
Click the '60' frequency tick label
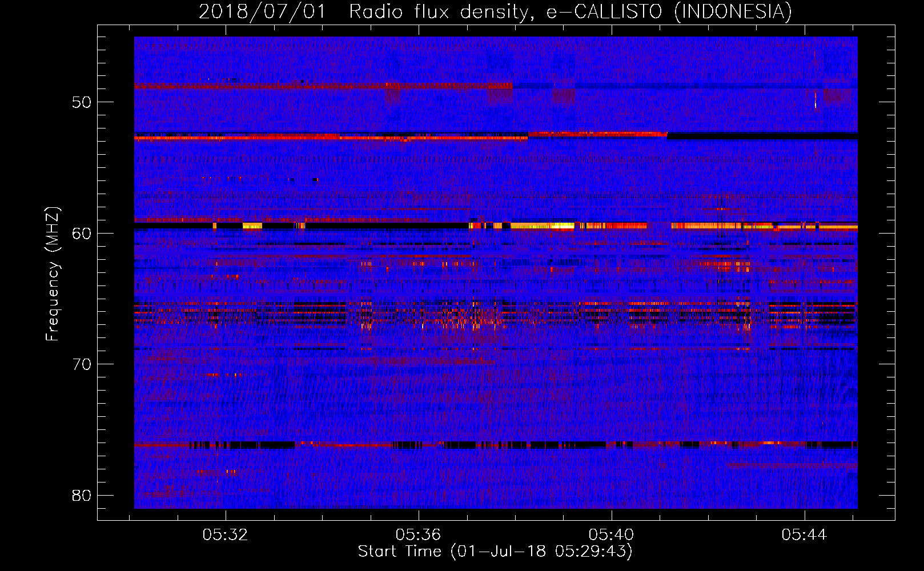coord(82,233)
